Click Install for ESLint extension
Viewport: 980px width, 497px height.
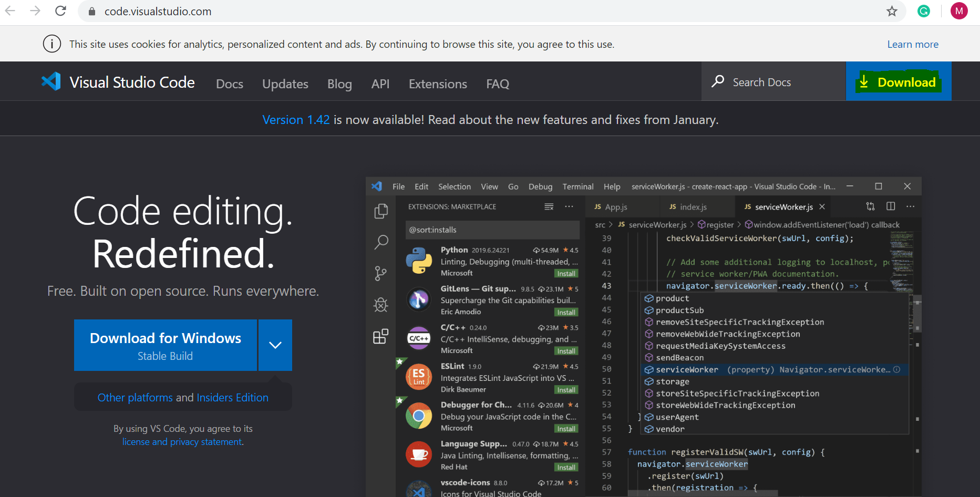[566, 390]
